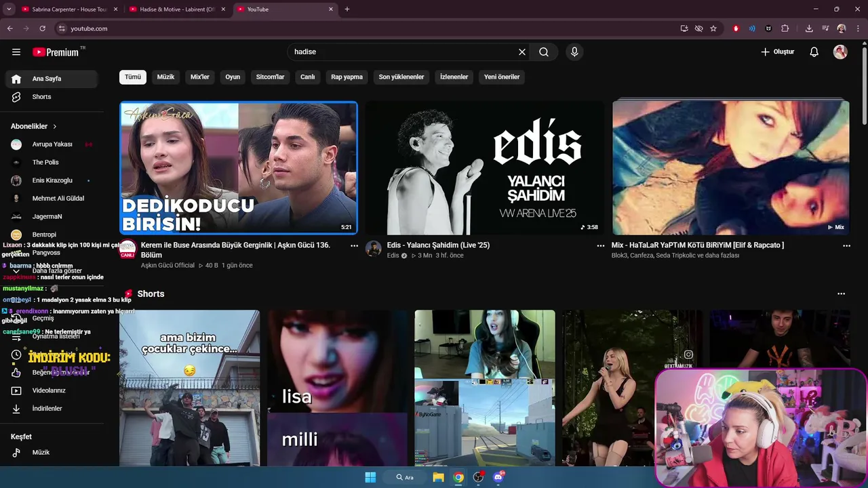Open Ana Sayfa in sidebar
The height and width of the screenshot is (488, 868).
coord(52,79)
